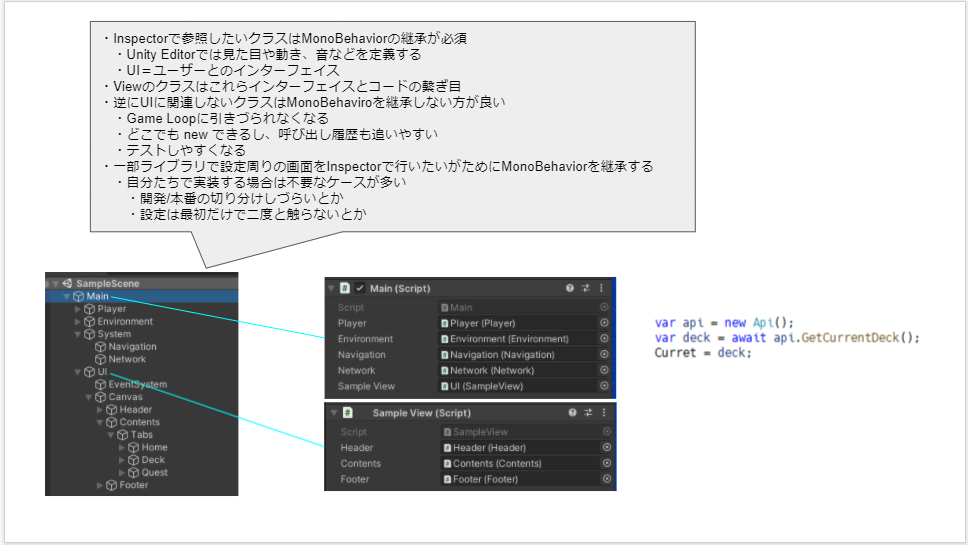Open object picker for Sample View field
Viewport: 968px width, 545px height.
pos(604,386)
